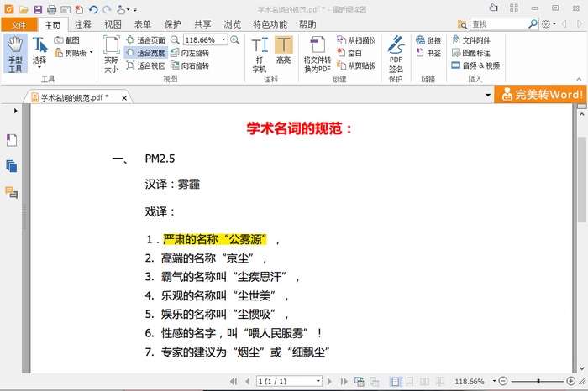Viewport: 588px width, 391px height.
Task: Open the PDF Sign tool (PDF签名)
Action: coord(396,55)
